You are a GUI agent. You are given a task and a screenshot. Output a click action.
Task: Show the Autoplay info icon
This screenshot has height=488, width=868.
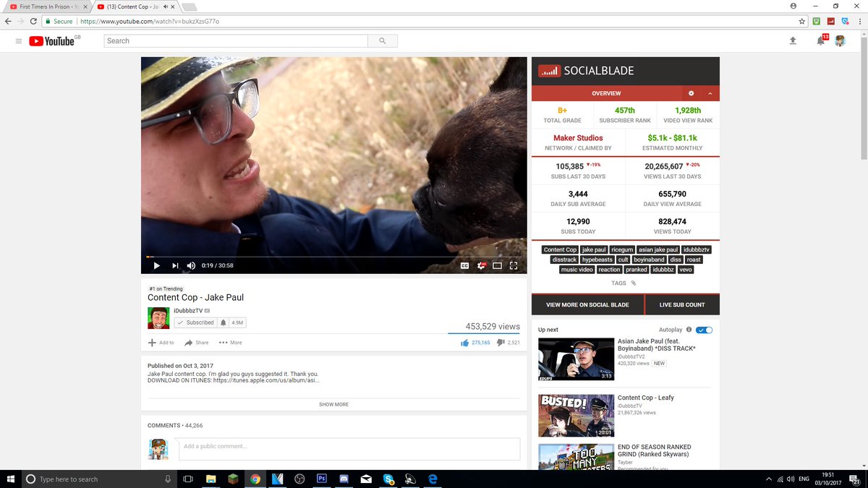(689, 330)
